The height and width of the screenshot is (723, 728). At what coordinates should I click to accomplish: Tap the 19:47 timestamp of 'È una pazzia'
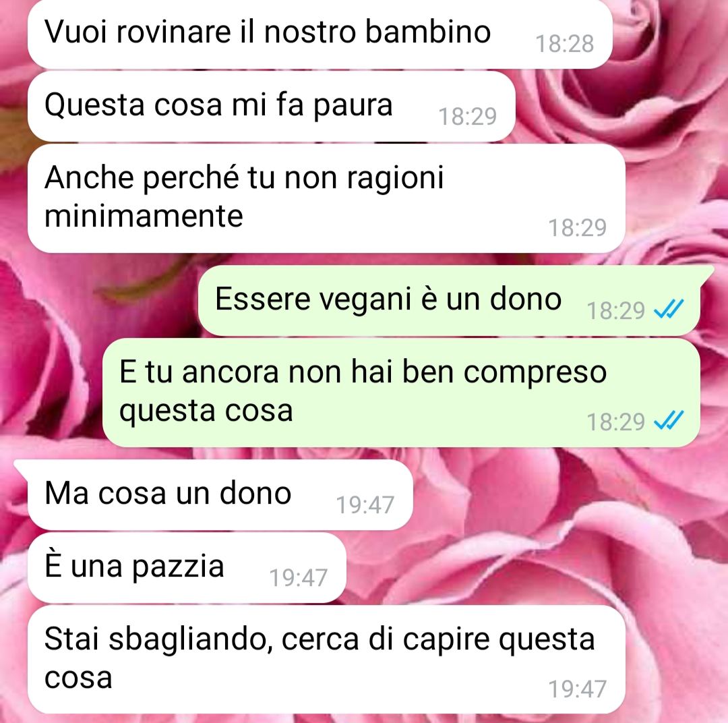pos(299,578)
